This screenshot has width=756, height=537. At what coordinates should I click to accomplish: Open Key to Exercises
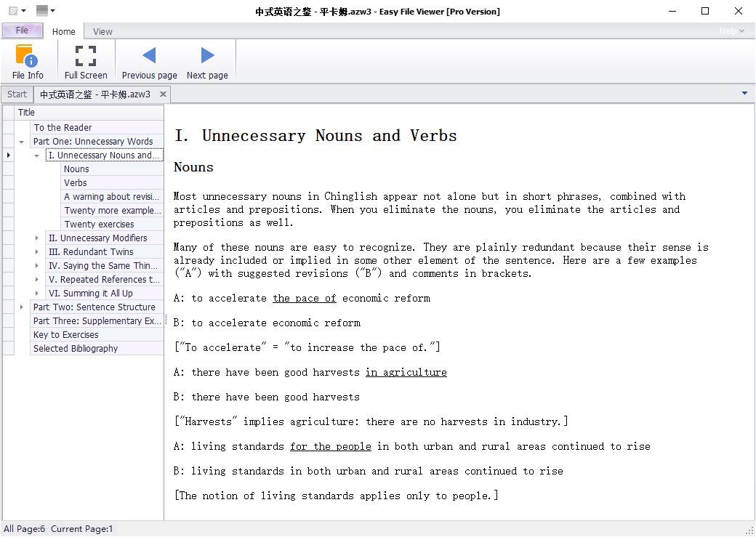[97, 334]
